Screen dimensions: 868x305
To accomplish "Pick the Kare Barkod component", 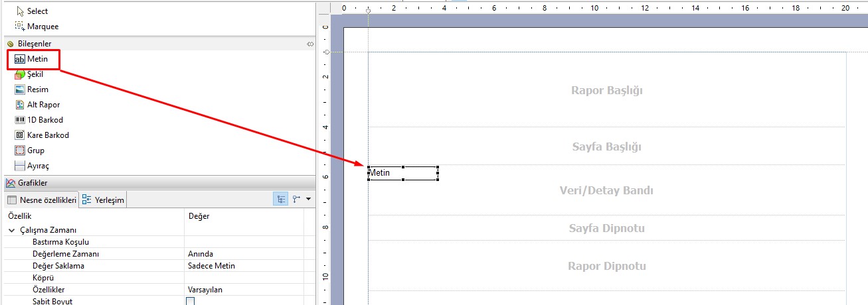I will 42,135.
